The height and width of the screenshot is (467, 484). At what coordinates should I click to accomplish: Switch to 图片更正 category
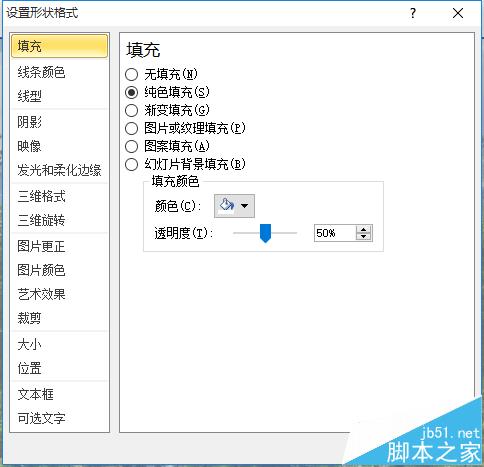tap(60, 246)
